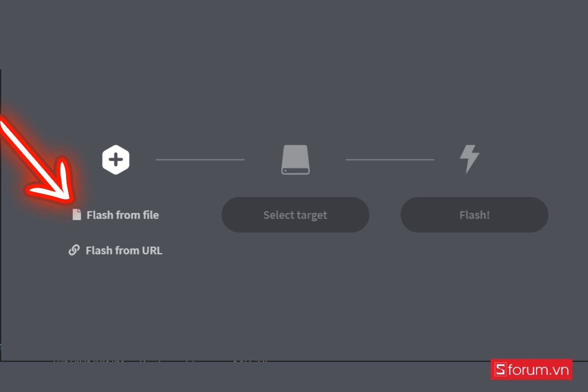Click the lightning bolt icon above Flash!
The height and width of the screenshot is (392, 588).
(x=469, y=159)
